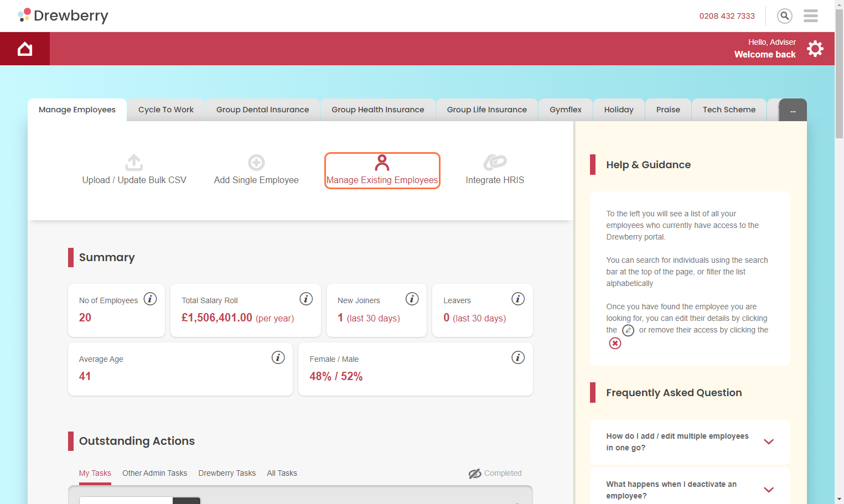Click the Add Single Employee icon
The height and width of the screenshot is (504, 844).
point(256,163)
